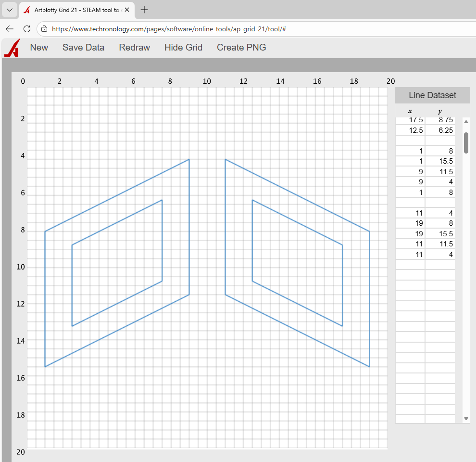Click Redraw to refresh the plot

[x=134, y=47]
